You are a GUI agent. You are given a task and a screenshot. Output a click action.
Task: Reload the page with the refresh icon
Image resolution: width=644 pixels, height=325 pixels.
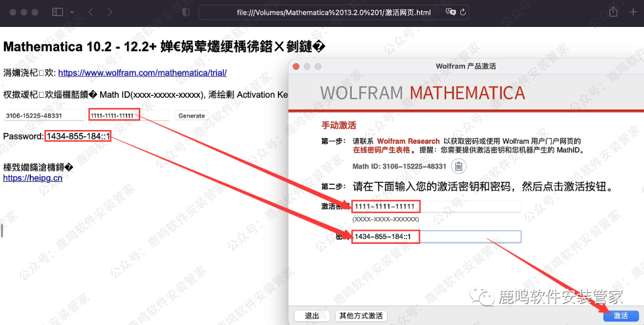[x=463, y=12]
